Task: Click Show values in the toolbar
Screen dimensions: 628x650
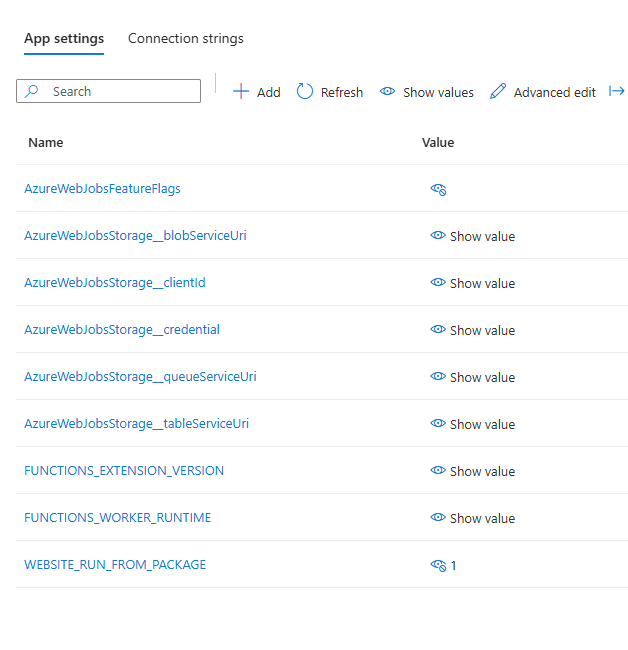Action: point(438,92)
